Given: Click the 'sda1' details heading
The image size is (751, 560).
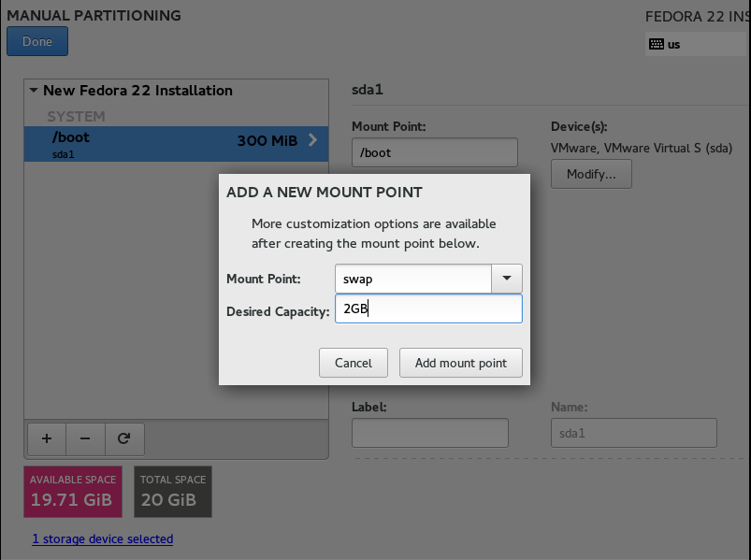Looking at the screenshot, I should (368, 90).
